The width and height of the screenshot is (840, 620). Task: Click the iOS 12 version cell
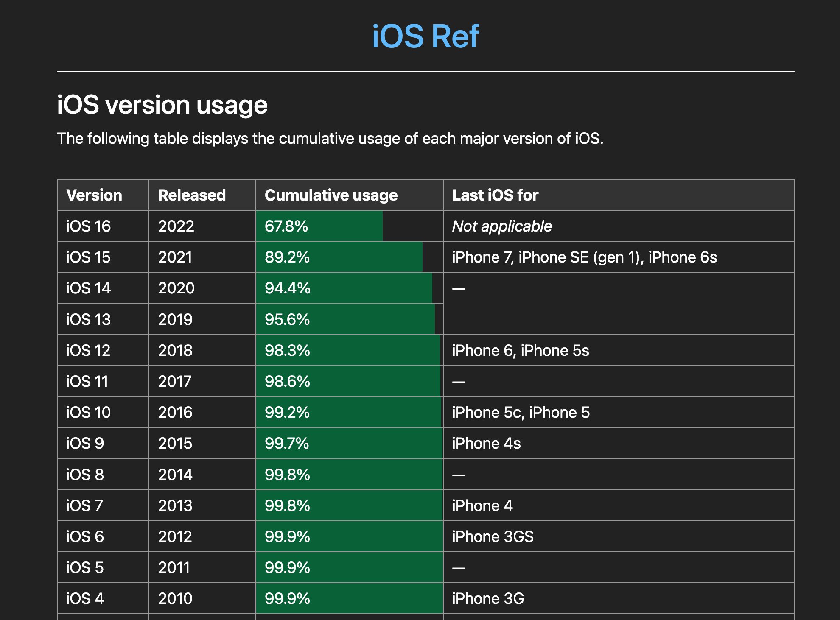tap(103, 350)
